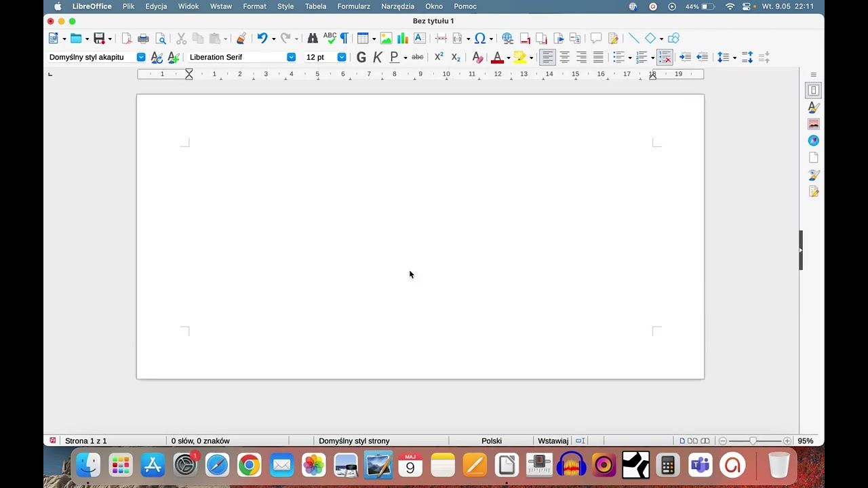This screenshot has height=488, width=868.
Task: Increase the paragraph indent
Action: [x=686, y=57]
